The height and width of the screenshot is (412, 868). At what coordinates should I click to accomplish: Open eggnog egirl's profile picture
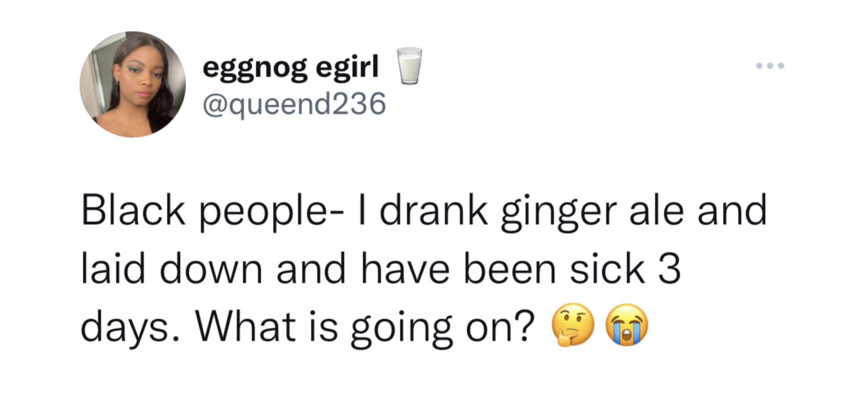[133, 84]
